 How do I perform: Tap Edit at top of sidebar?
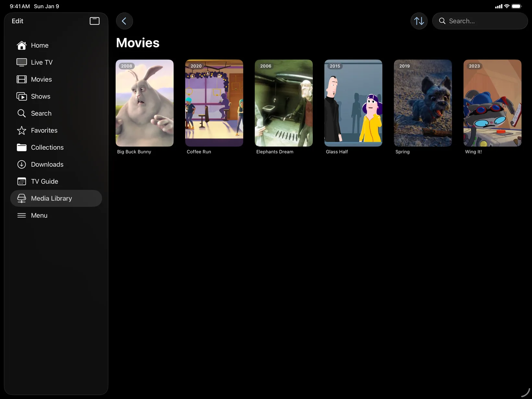tap(18, 21)
